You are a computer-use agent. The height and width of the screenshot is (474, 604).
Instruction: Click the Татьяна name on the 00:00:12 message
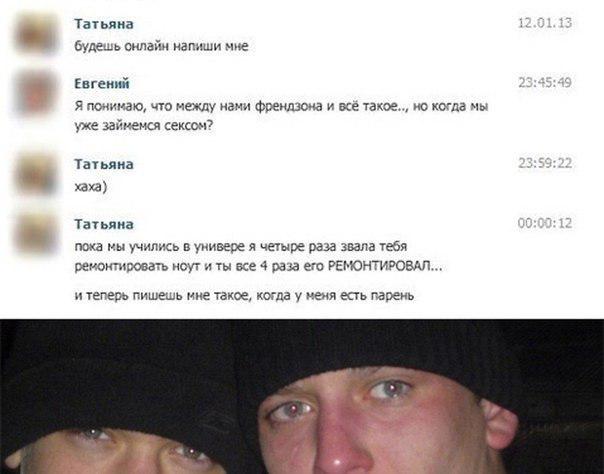pos(104,224)
